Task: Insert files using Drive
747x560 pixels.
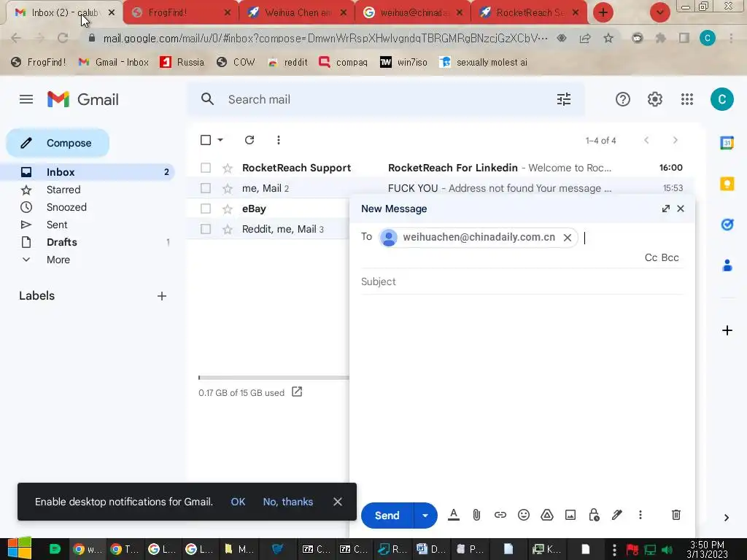Action: click(547, 515)
